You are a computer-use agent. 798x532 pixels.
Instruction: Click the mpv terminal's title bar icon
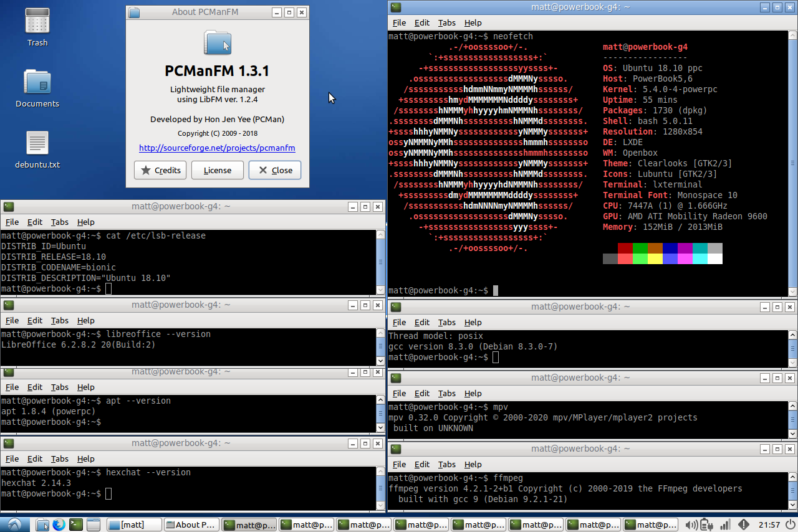tap(395, 378)
